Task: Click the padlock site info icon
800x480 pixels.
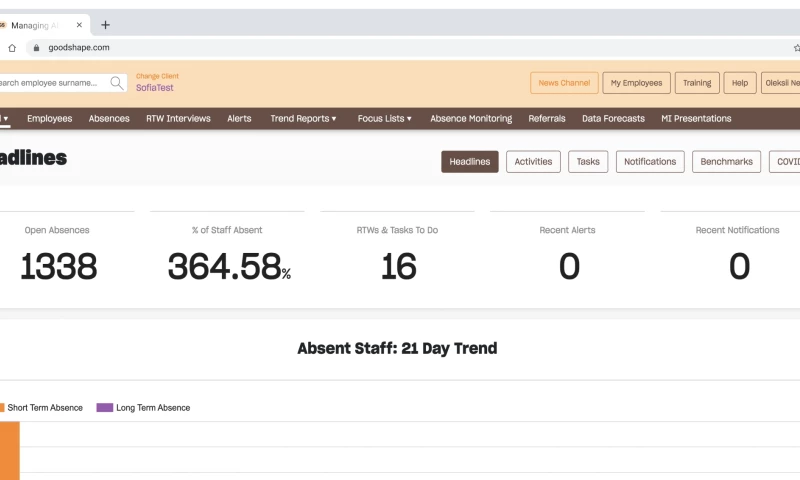Action: (36, 47)
